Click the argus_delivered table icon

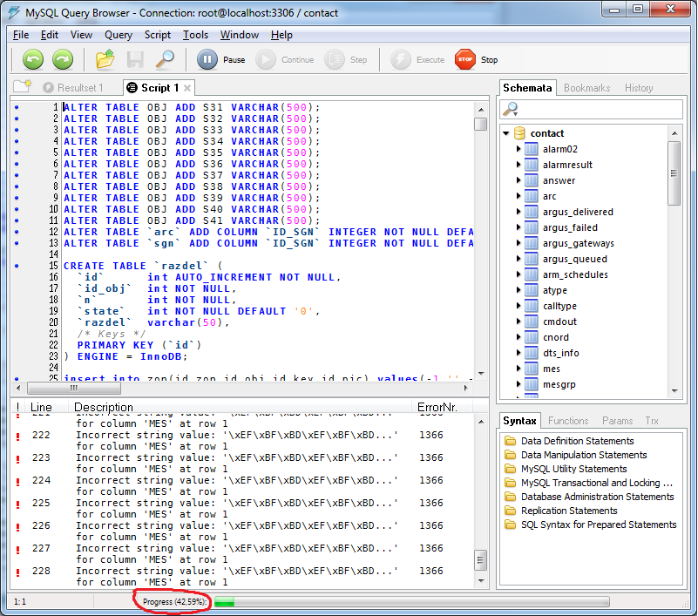point(531,212)
